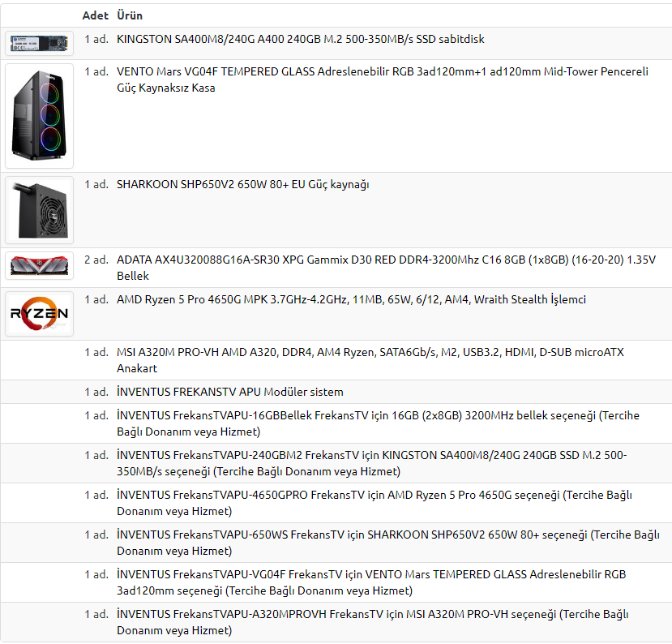
Task: Click the '2 ad.' quantity for ADATA memory
Action: click(x=96, y=260)
